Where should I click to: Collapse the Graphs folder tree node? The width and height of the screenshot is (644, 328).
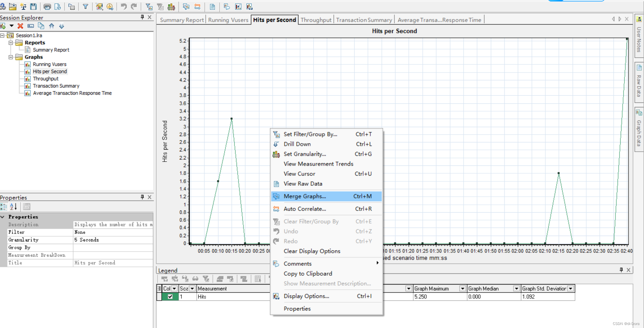click(x=11, y=57)
